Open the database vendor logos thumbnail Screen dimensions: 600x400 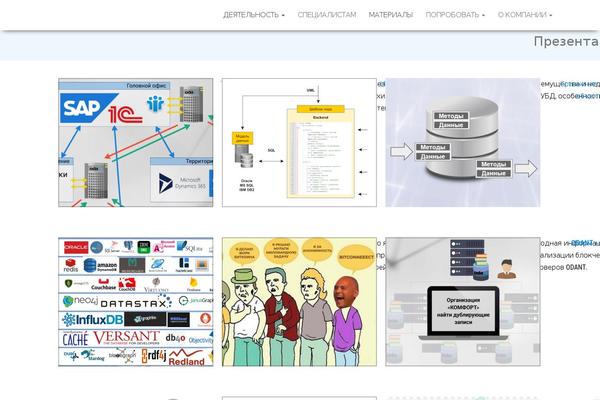(135, 302)
